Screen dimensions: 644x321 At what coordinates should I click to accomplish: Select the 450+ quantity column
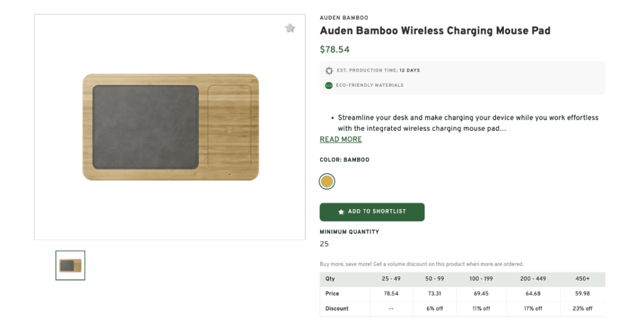582,279
